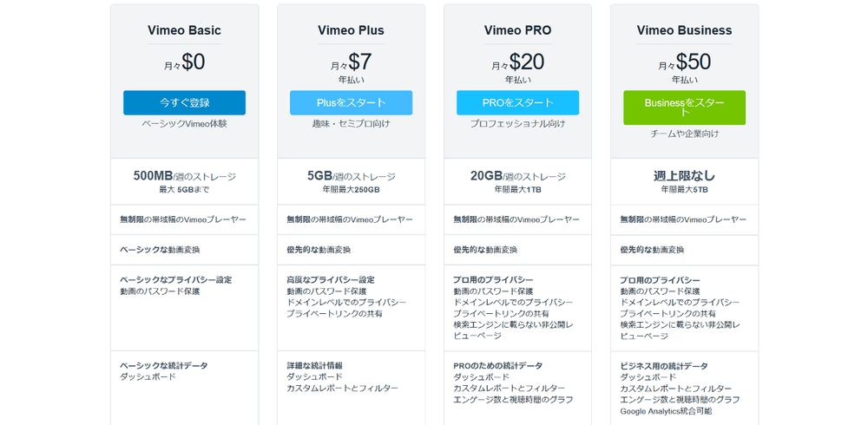Click the $0 monthly price
The height and width of the screenshot is (425, 868).
point(193,62)
